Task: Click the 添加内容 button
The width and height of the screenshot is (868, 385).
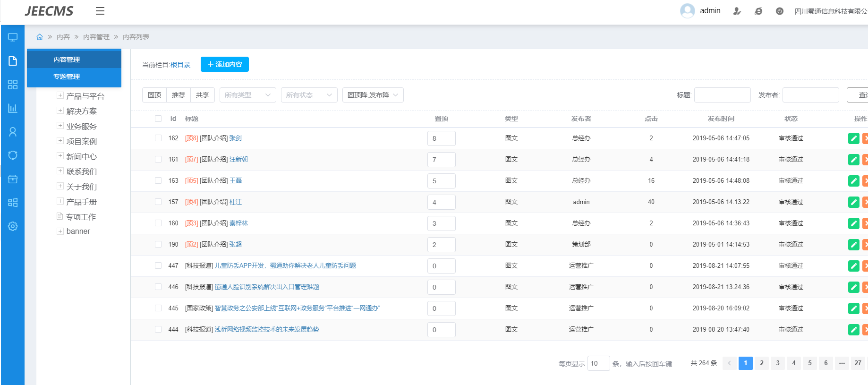Action: [224, 64]
